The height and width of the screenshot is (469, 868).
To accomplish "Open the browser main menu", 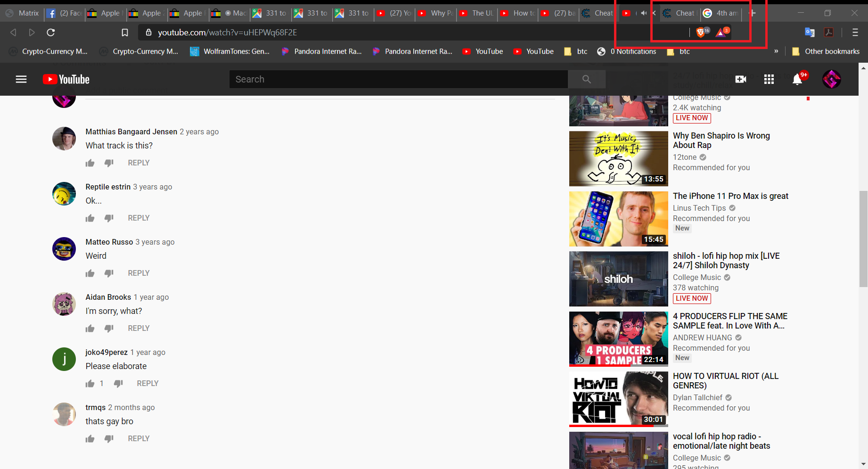I will (855, 33).
